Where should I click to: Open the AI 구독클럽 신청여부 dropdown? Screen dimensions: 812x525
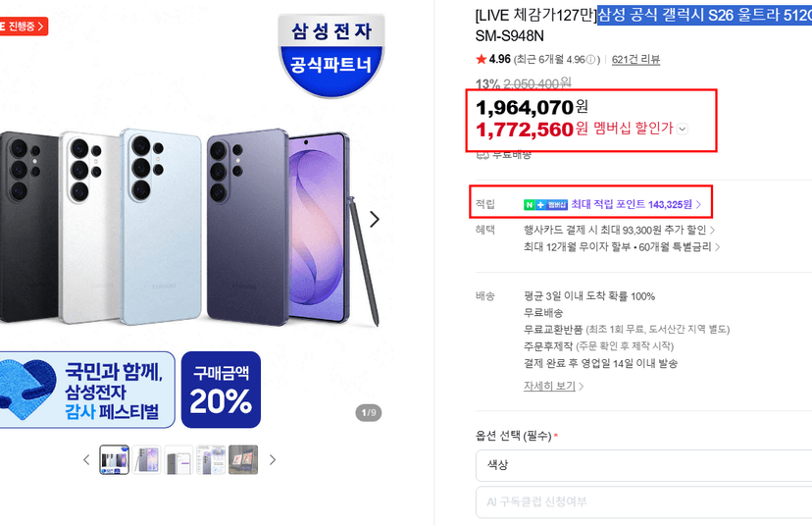point(643,501)
